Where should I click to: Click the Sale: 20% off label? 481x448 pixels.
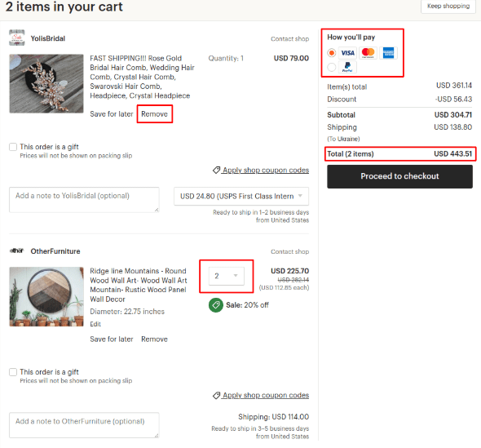point(247,305)
